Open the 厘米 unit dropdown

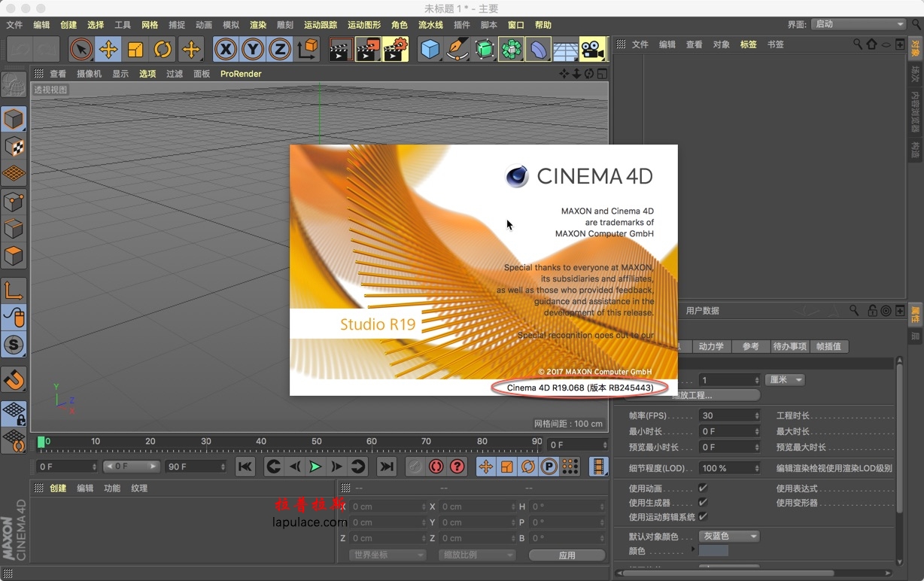coord(785,380)
